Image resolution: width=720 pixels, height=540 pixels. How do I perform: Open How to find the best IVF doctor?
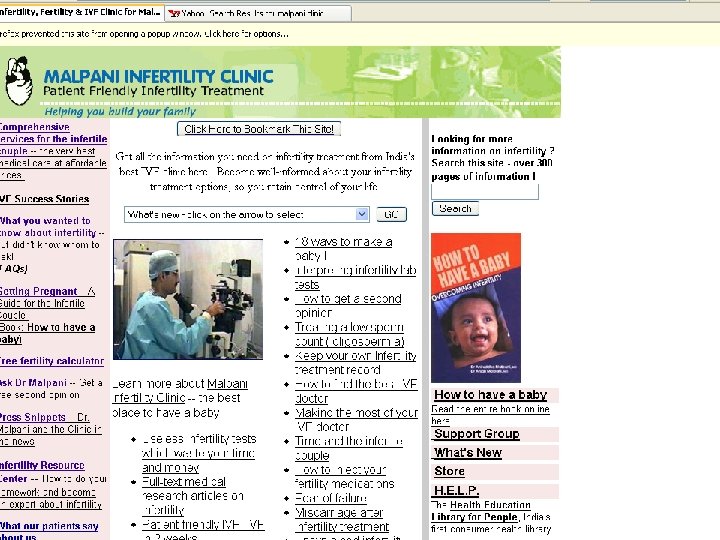tap(356, 391)
